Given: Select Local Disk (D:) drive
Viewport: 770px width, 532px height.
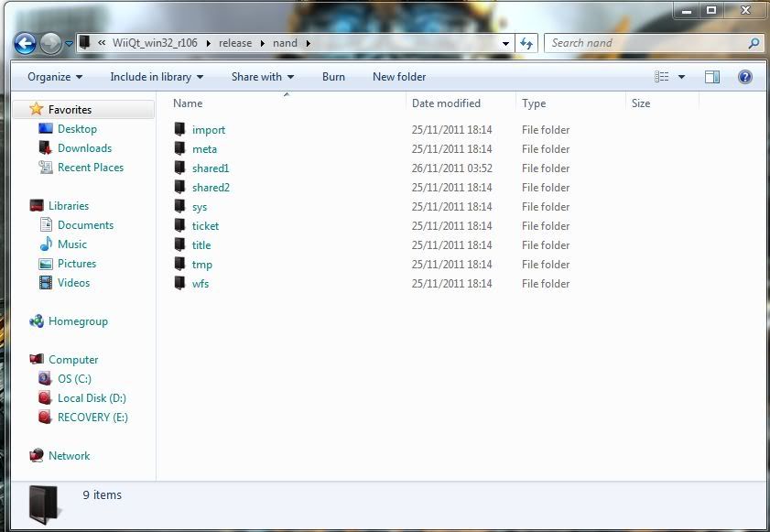Looking at the screenshot, I should 92,398.
